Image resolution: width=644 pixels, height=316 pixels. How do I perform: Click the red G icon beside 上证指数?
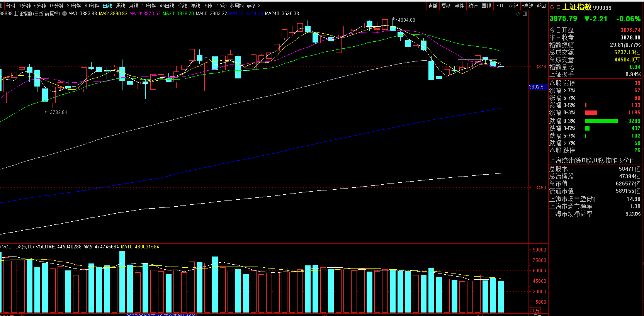pos(552,7)
